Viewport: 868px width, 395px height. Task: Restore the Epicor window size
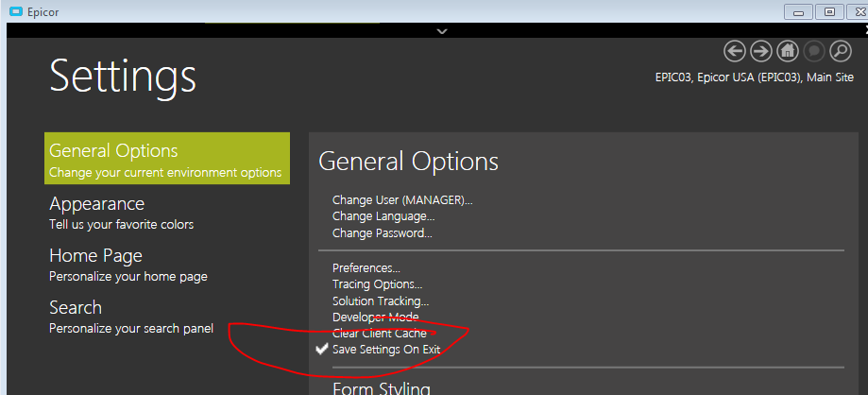tap(829, 11)
